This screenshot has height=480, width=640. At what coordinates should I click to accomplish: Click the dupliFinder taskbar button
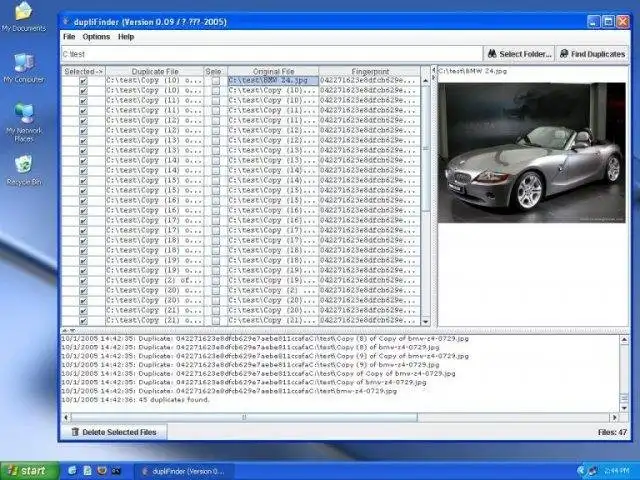click(x=184, y=471)
